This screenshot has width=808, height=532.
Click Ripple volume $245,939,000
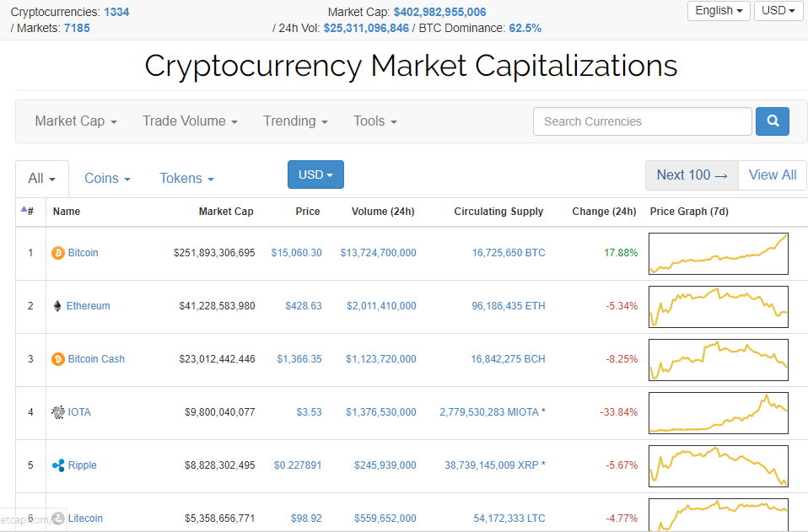pyautogui.click(x=385, y=465)
